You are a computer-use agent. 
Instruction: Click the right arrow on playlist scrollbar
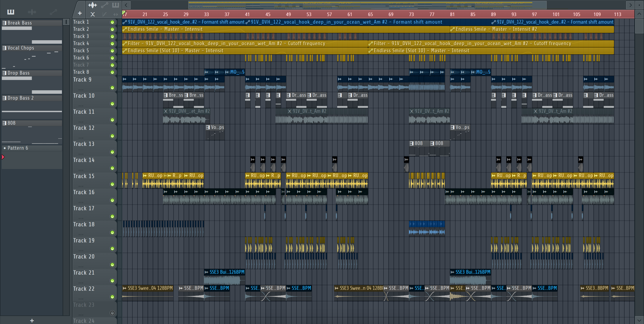[x=630, y=5]
